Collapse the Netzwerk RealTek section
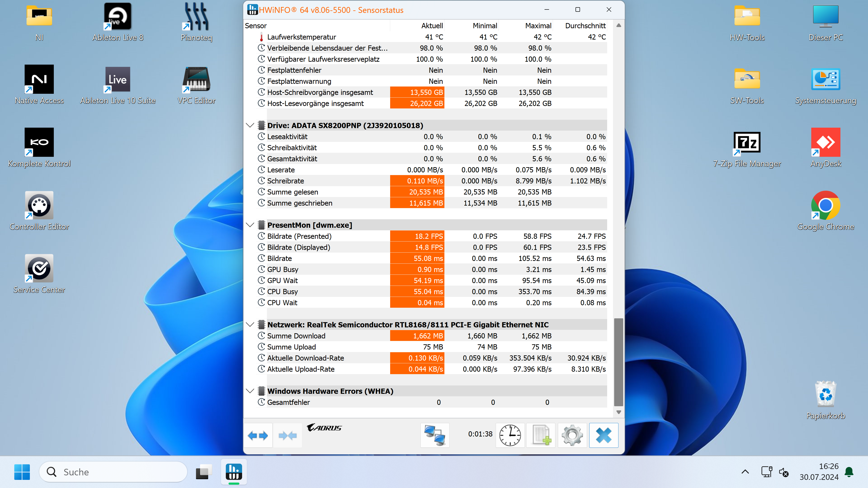 click(x=250, y=325)
